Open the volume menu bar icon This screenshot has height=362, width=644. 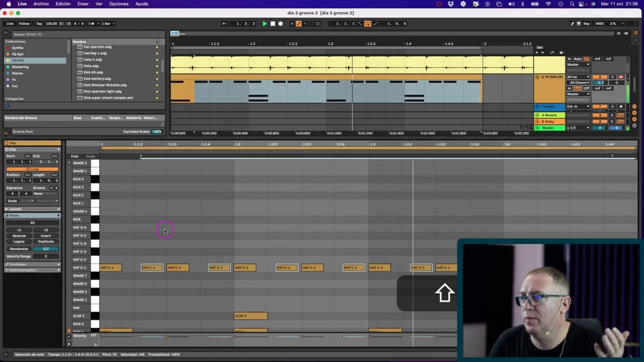pos(511,4)
